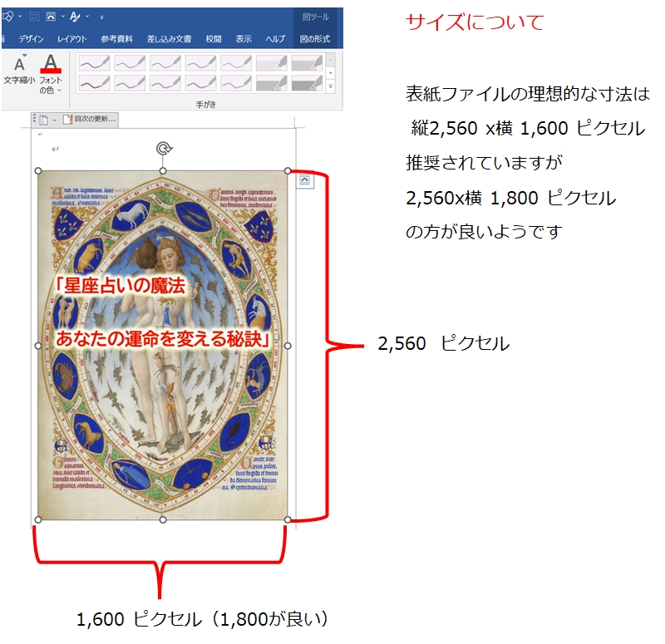Switch to the レイアウト tab

point(72,39)
